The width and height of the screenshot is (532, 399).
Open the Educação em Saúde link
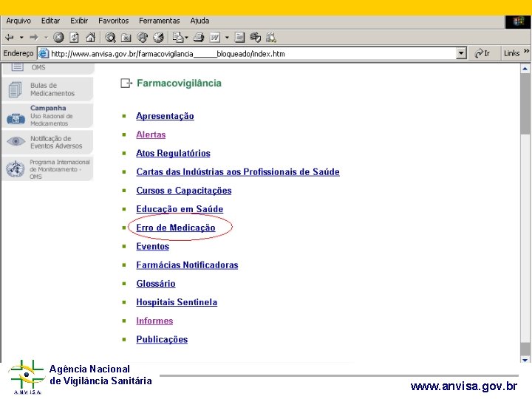click(180, 209)
